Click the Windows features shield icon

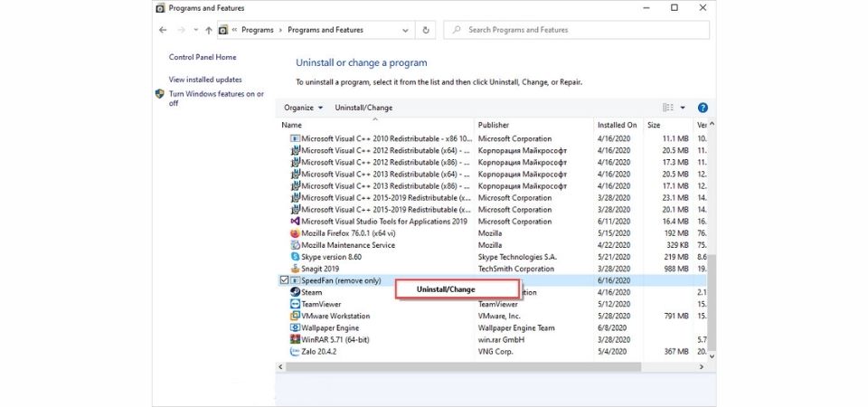159,94
